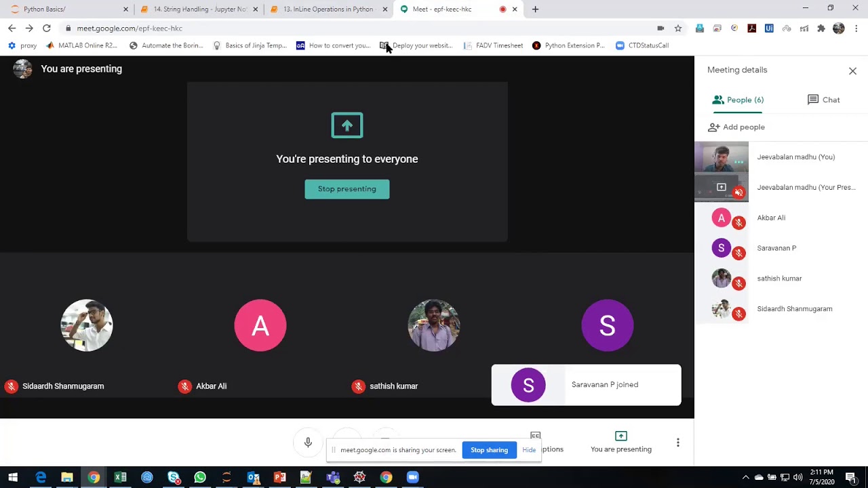This screenshot has width=868, height=488.
Task: Open the CTDStatusCall bookmark
Action: 642,45
